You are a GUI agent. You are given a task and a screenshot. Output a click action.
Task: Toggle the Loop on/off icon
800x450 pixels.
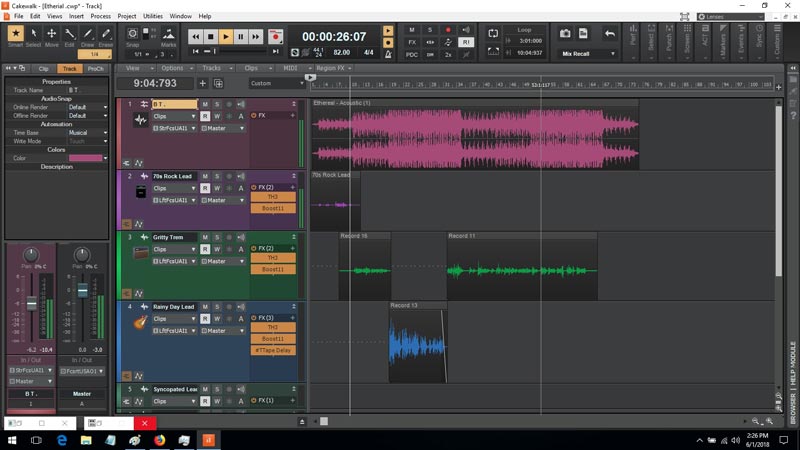click(x=493, y=34)
